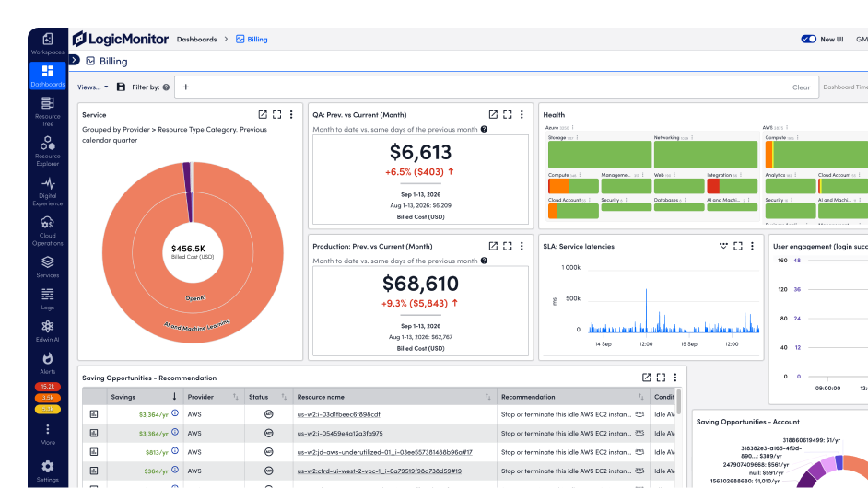Click the save view icon

tap(121, 87)
